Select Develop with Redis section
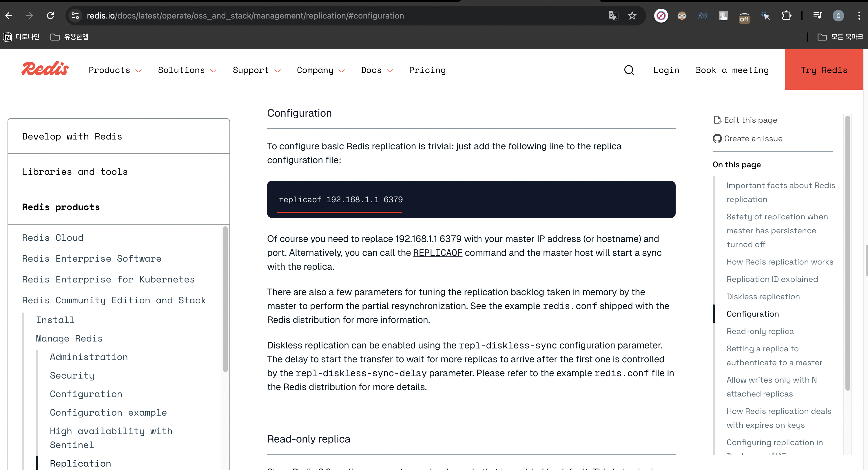Screen dimensions: 868x470 [x=72, y=136]
